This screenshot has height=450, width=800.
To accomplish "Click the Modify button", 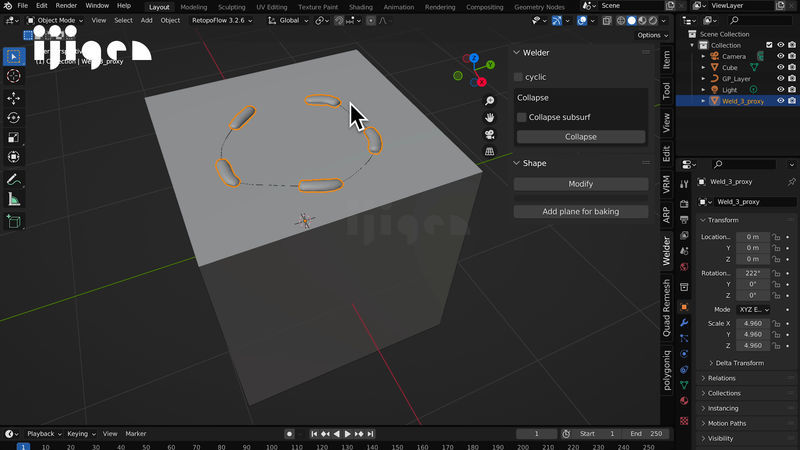I will tap(581, 184).
